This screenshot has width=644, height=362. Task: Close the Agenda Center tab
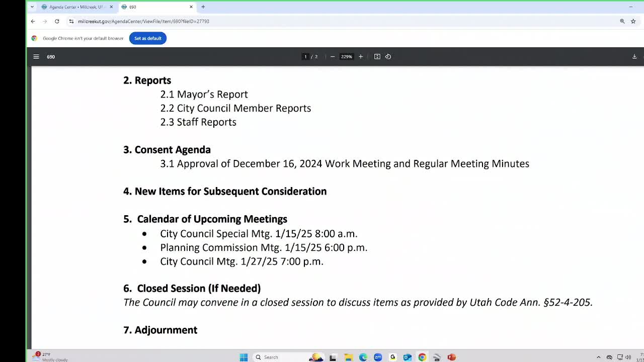pyautogui.click(x=111, y=7)
